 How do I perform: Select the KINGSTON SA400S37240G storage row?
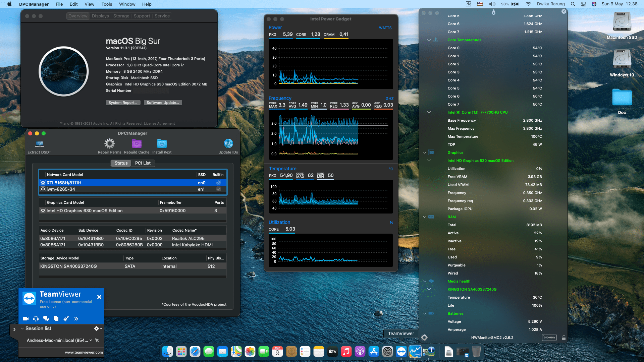click(x=133, y=266)
